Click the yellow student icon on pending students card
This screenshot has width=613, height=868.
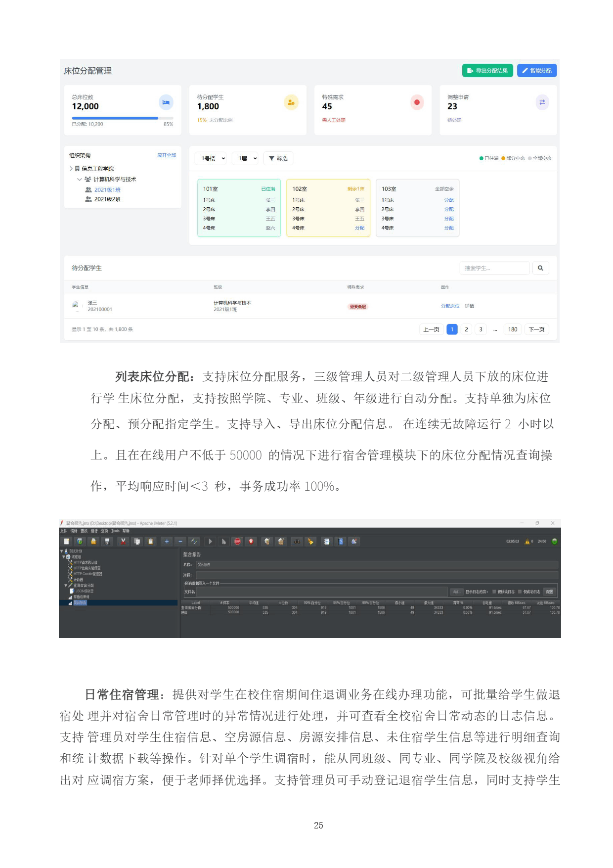[291, 102]
